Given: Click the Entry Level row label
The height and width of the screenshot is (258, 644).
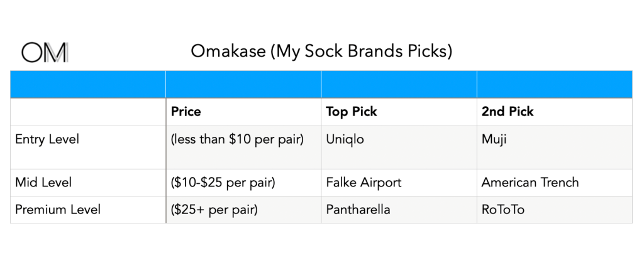Looking at the screenshot, I should pos(47,139).
